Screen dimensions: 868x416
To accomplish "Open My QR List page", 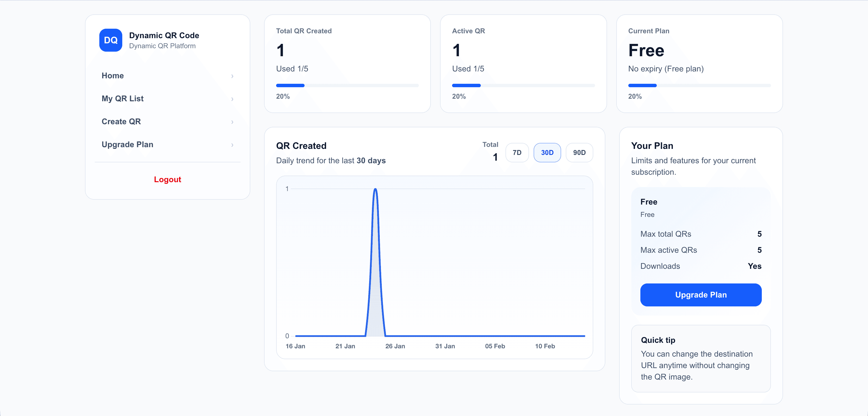I will (123, 98).
